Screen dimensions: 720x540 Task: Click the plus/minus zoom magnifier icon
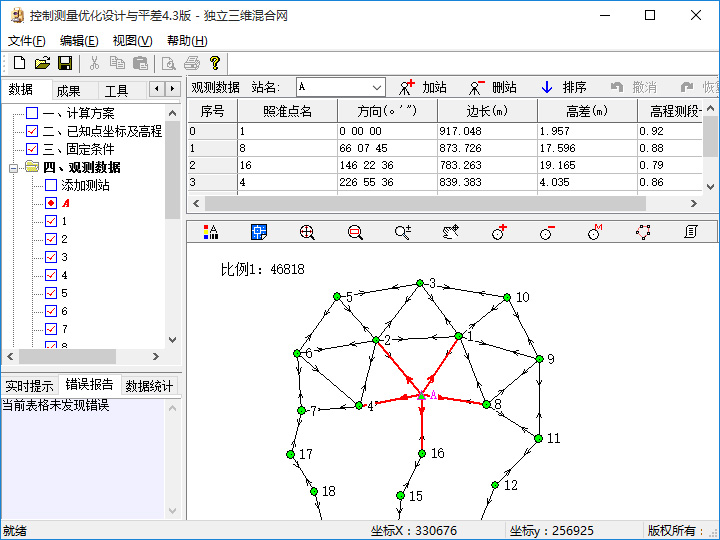[x=403, y=232]
